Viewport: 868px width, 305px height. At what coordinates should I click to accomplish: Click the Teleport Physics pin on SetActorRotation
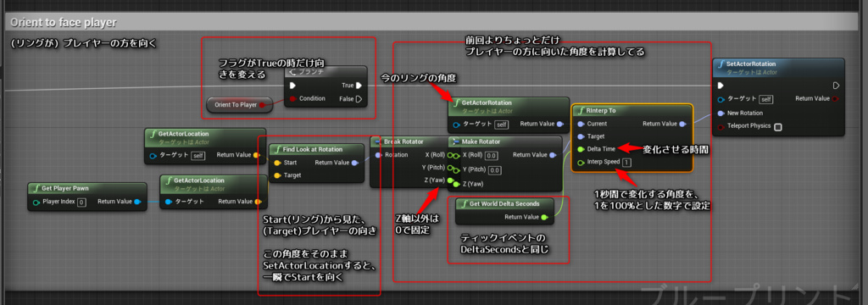[x=721, y=126]
